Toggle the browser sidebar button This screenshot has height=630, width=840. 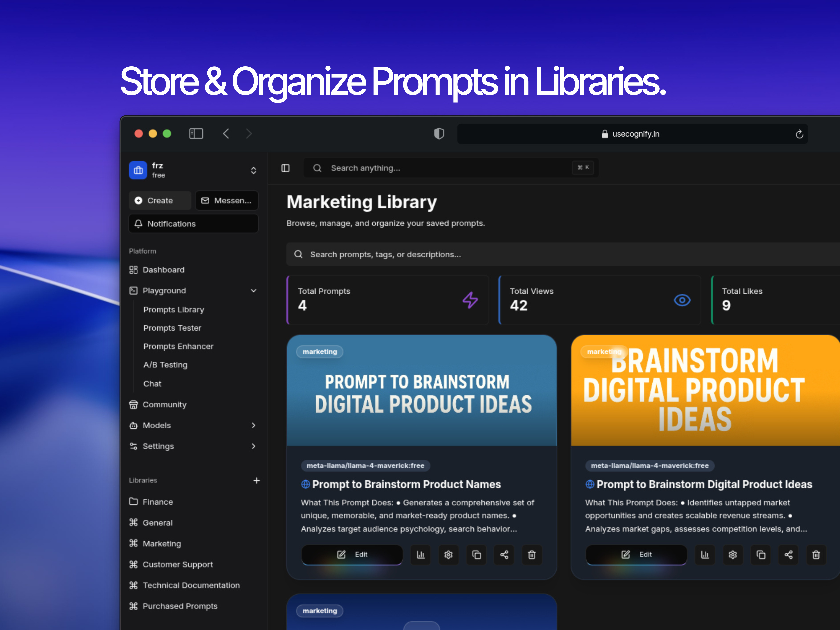click(196, 134)
